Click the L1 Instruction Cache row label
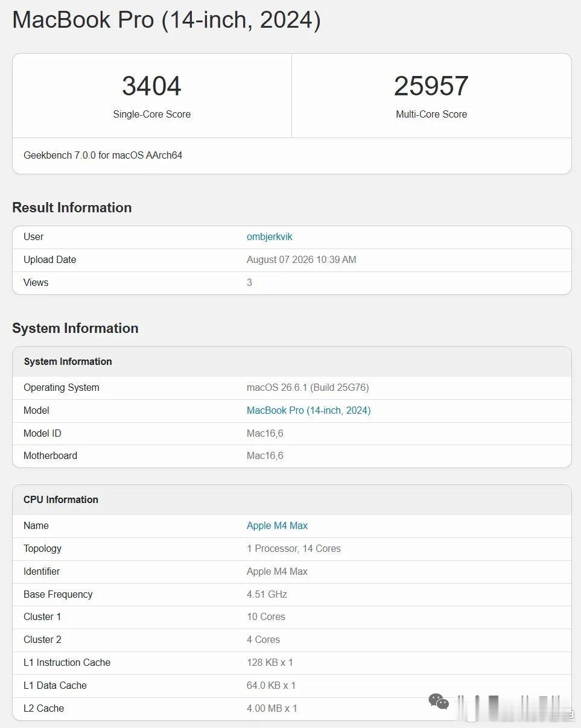This screenshot has width=581, height=728. pyautogui.click(x=67, y=662)
